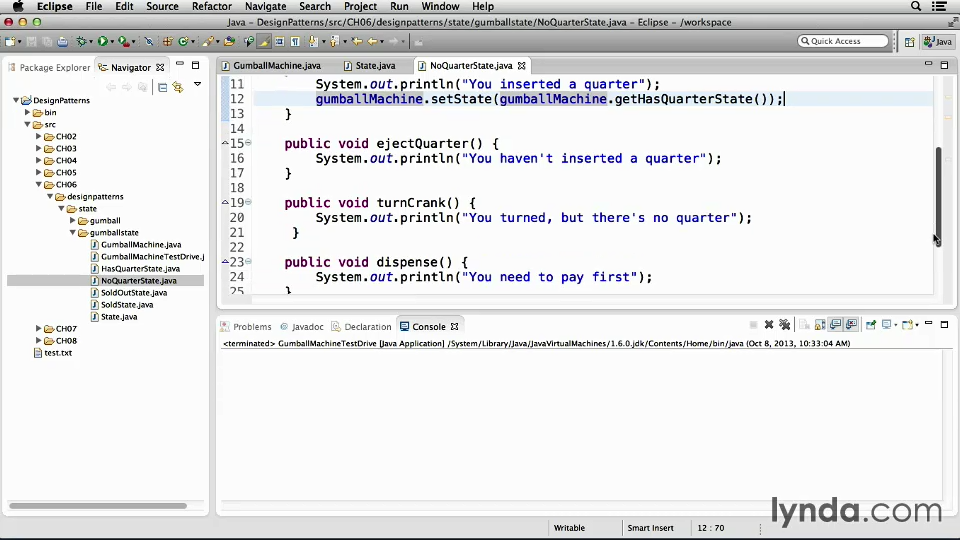Select test.txt file in the Navigator
Screen dimensions: 960x540
53,353
